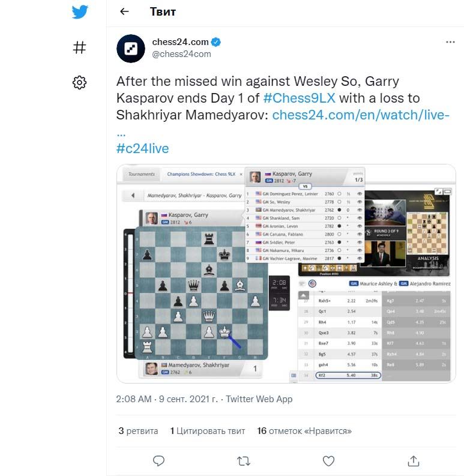
Task: Open the Settings gear icon
Action: pyautogui.click(x=80, y=82)
